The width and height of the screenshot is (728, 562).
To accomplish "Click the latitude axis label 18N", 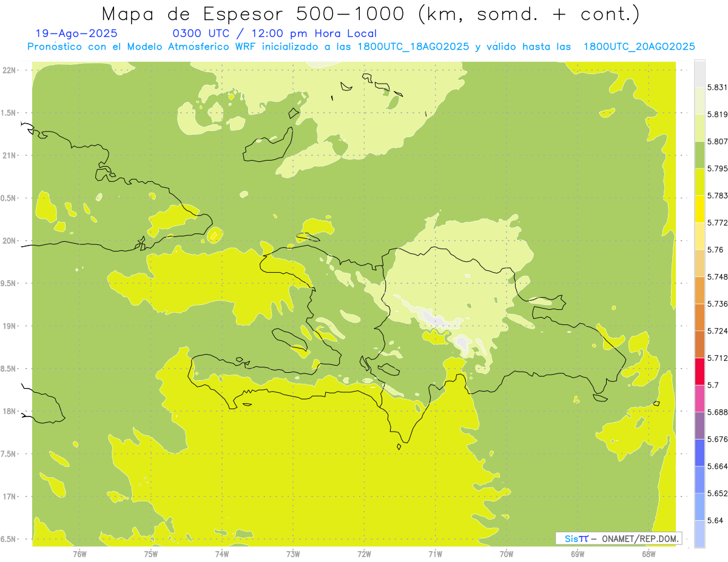I will (x=9, y=411).
